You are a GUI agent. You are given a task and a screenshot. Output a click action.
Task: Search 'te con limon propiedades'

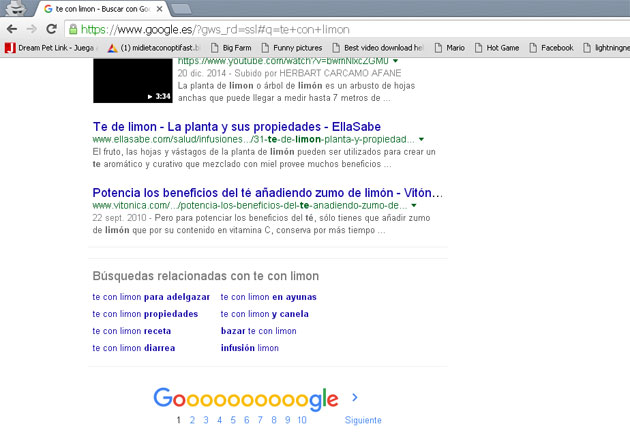pyautogui.click(x=145, y=314)
